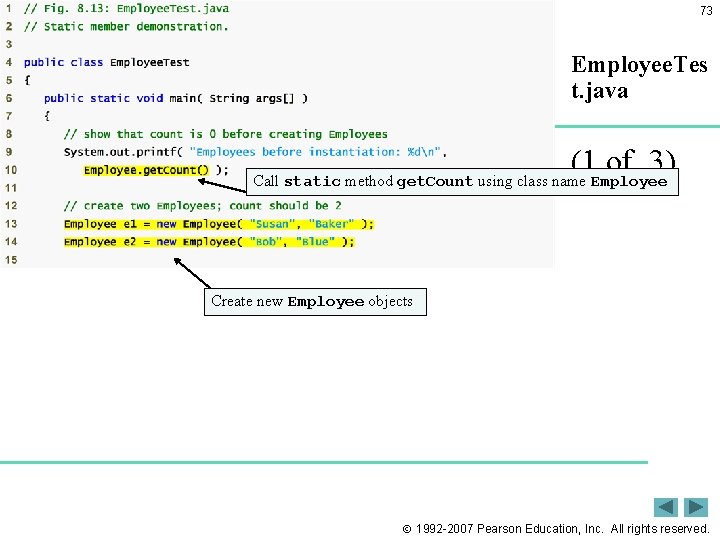The width and height of the screenshot is (720, 540).
Task: Click the highlighted Employee e2 Bob Blue line
Action: (x=209, y=242)
